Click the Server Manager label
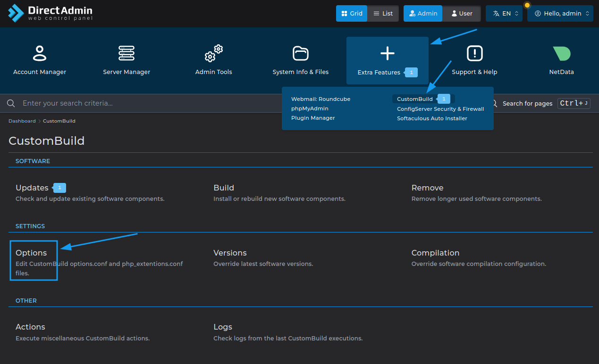 [x=127, y=72]
